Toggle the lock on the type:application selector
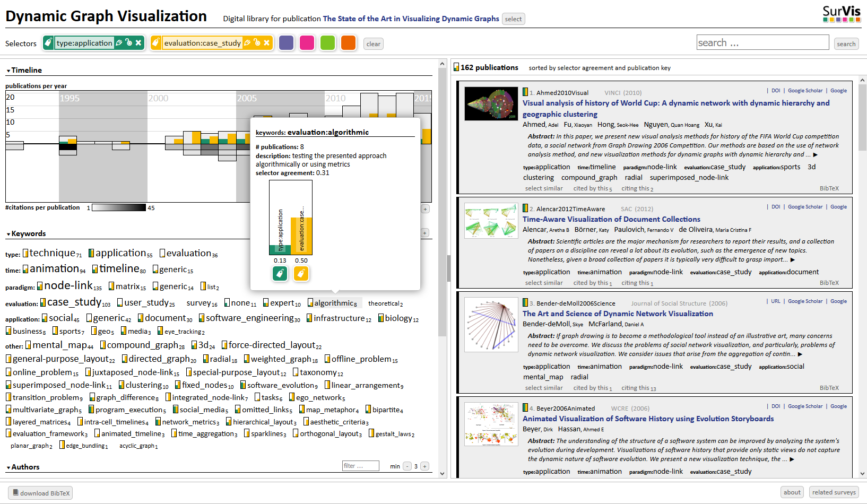The image size is (867, 504). [128, 43]
